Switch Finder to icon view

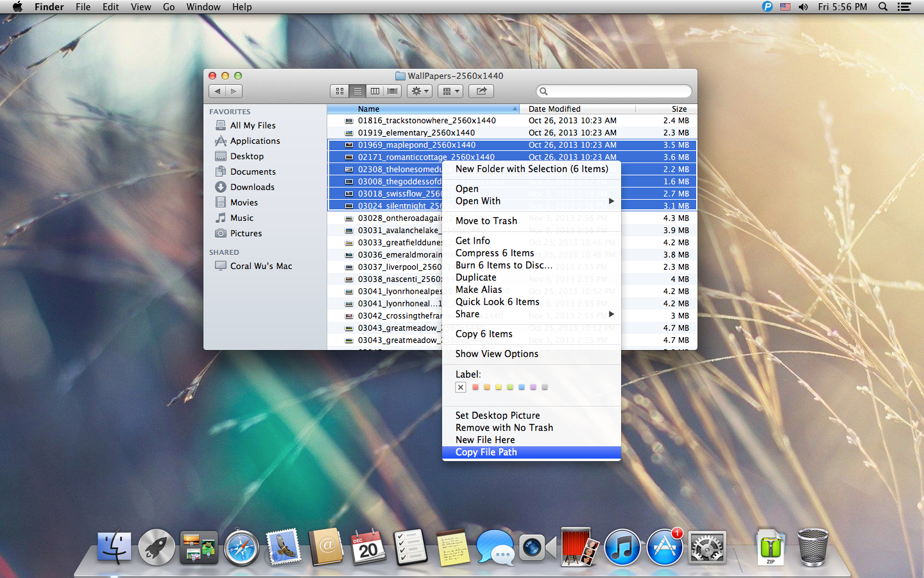[339, 91]
